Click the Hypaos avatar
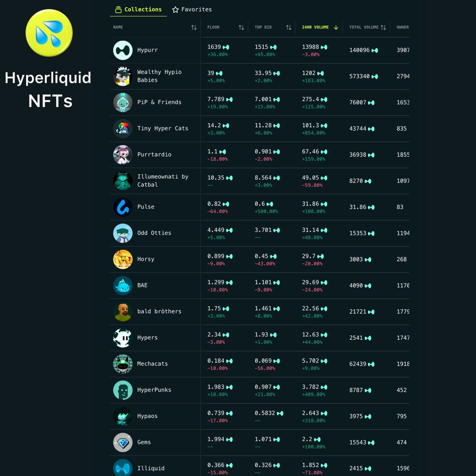Image resolution: width=476 pixels, height=476 pixels. 123,416
